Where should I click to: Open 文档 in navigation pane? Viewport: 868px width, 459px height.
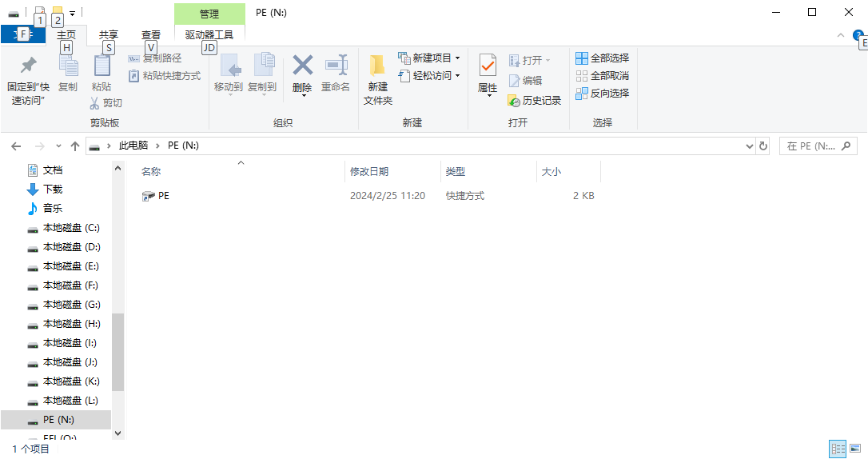(46, 170)
